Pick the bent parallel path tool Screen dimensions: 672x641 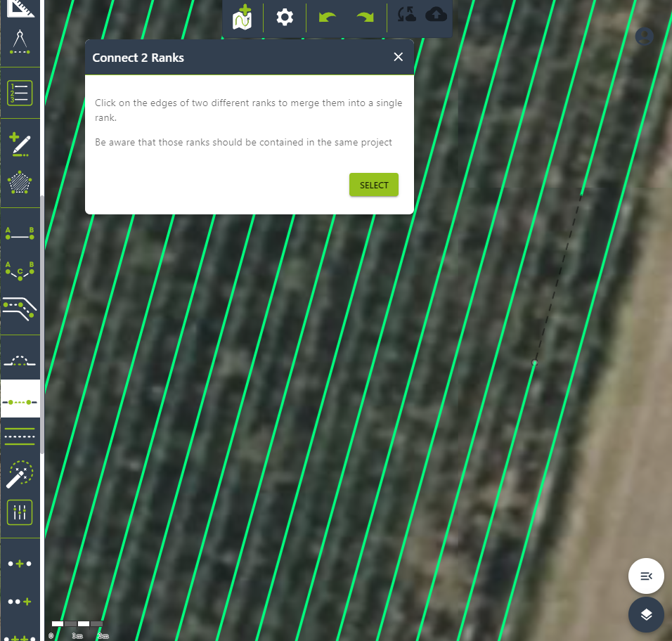(20, 309)
